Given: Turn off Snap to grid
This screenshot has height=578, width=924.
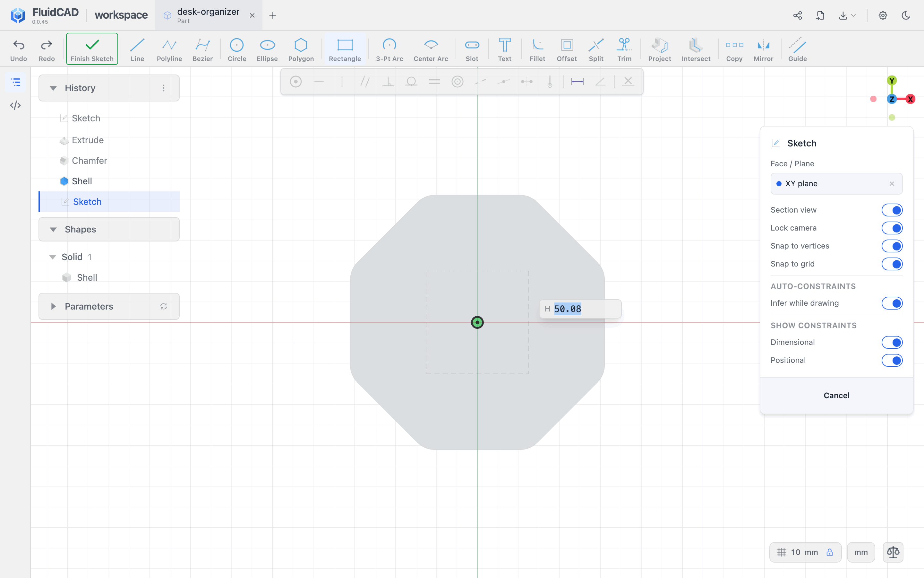Looking at the screenshot, I should (892, 264).
